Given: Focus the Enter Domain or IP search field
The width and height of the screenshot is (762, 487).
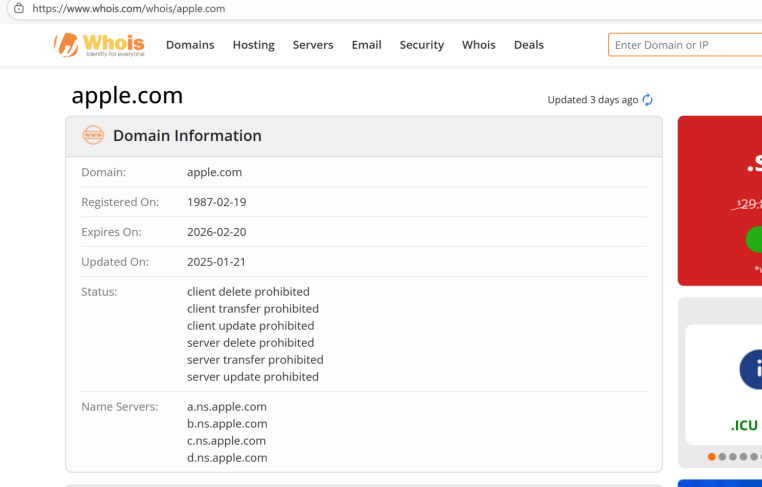Looking at the screenshot, I should 685,45.
